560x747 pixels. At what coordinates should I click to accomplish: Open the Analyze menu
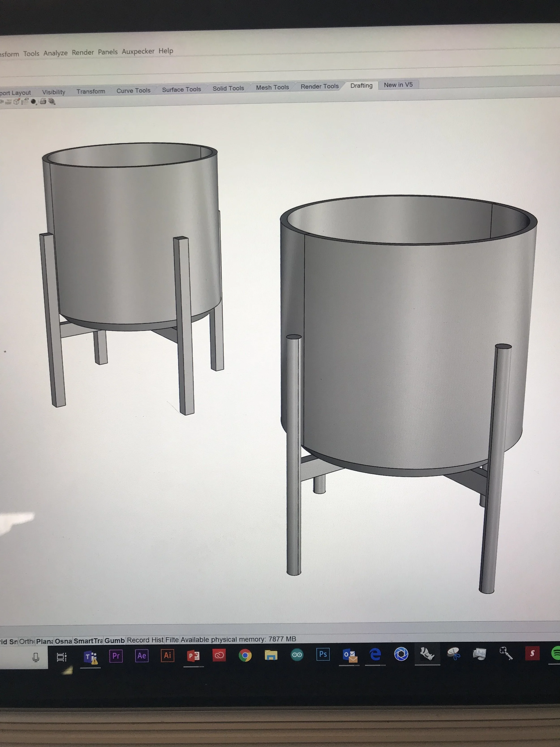55,53
